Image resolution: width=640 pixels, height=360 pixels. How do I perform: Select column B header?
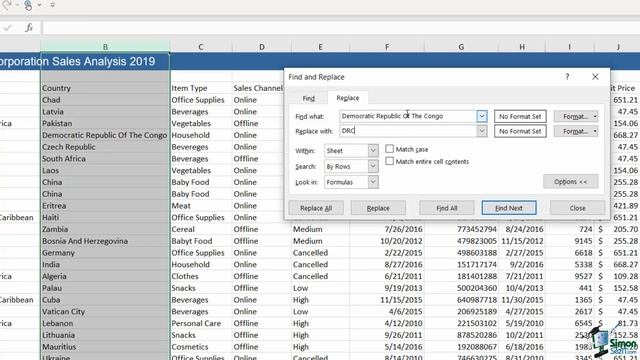105,47
